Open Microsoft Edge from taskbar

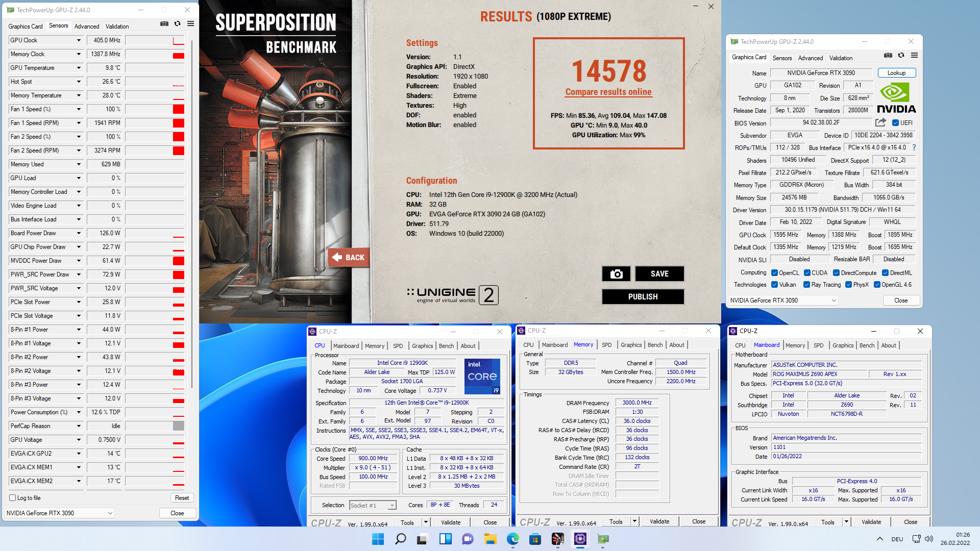512,539
